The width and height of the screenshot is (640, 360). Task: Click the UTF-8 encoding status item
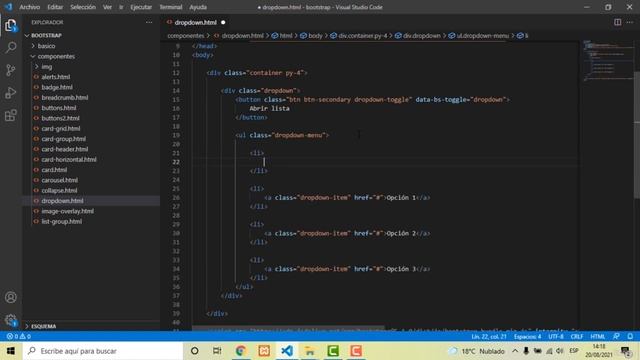click(x=556, y=336)
